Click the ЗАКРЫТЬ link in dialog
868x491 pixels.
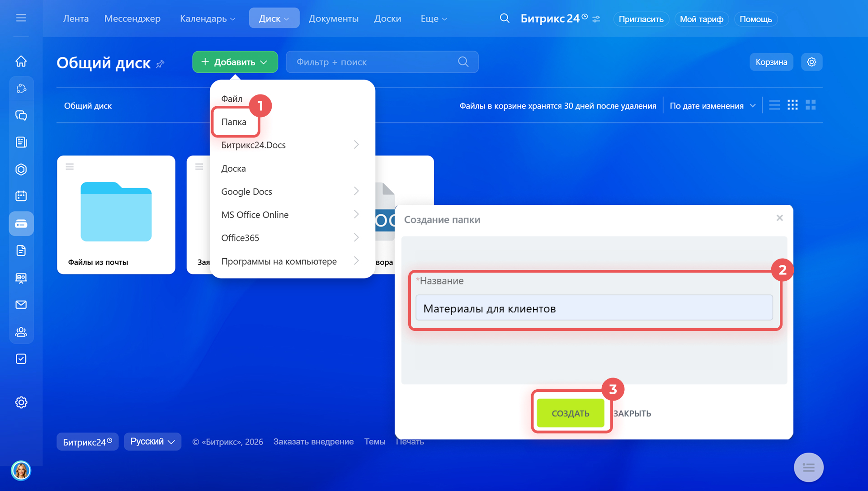(632, 414)
